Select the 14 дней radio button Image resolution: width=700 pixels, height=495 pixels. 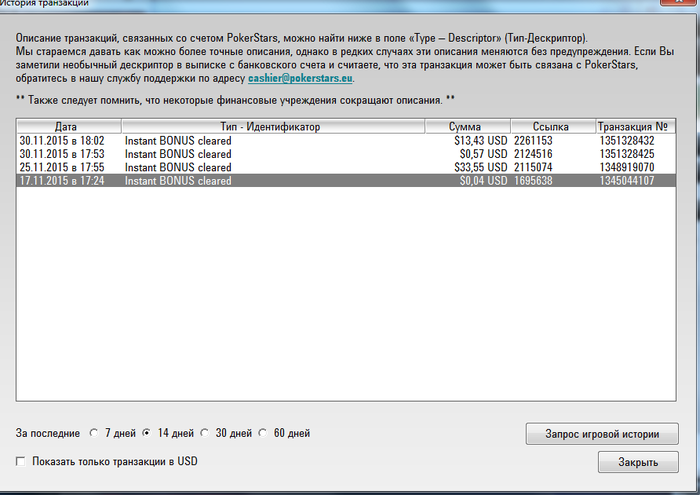[x=147, y=433]
